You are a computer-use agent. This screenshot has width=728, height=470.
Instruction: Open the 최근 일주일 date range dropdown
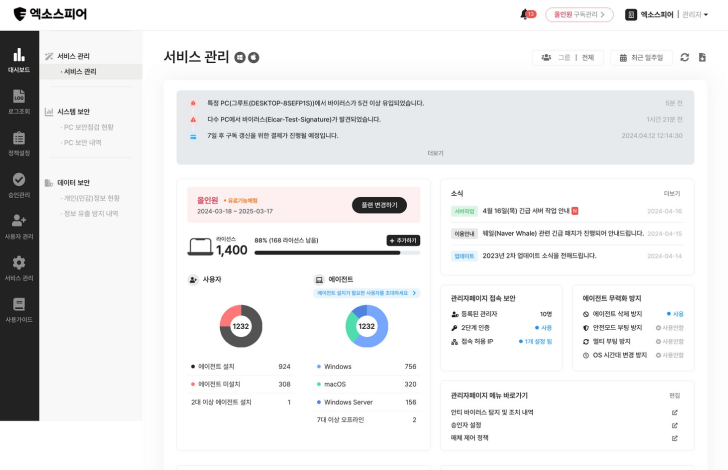641,58
